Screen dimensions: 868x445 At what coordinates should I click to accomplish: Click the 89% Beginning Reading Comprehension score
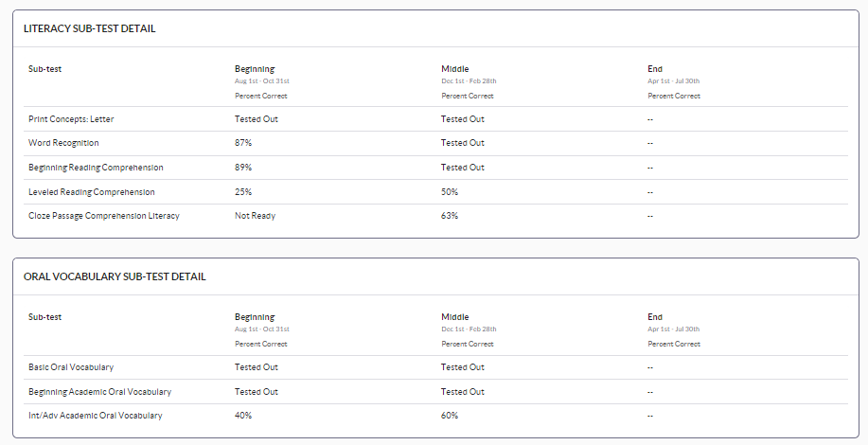coord(243,168)
